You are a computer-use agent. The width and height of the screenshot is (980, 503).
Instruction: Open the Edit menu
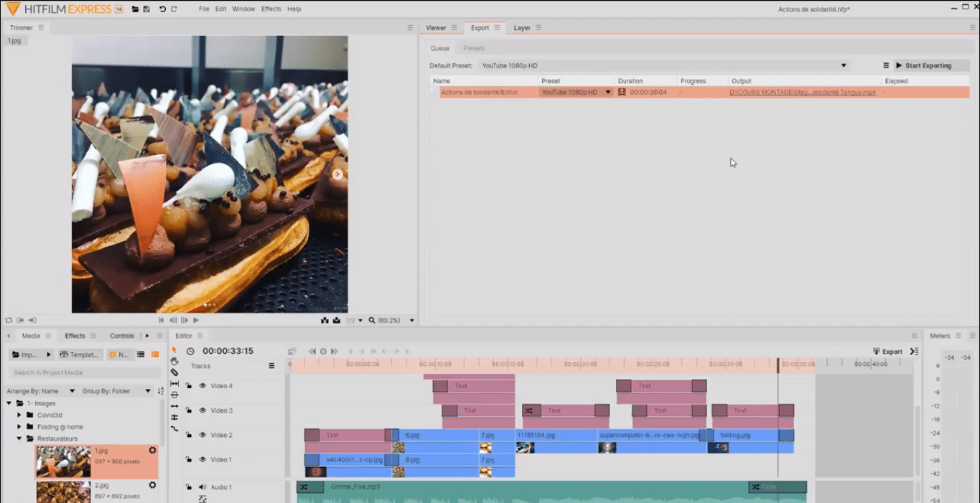click(220, 9)
